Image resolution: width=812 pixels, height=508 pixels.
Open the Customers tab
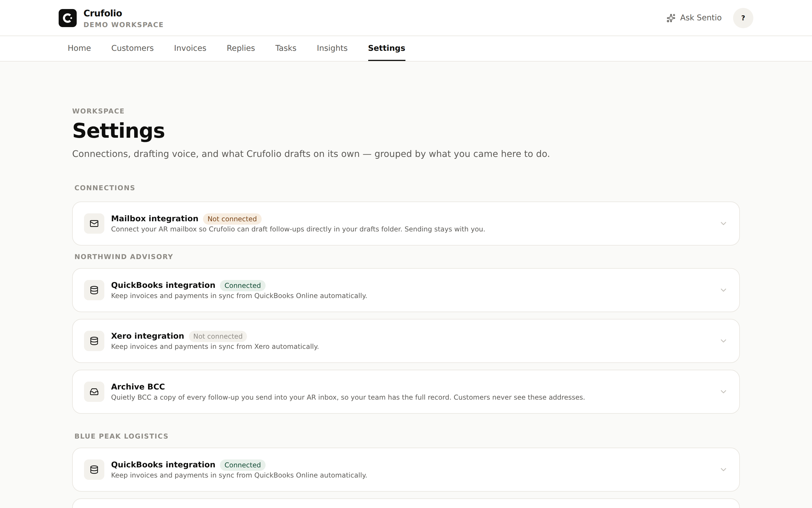point(132,48)
